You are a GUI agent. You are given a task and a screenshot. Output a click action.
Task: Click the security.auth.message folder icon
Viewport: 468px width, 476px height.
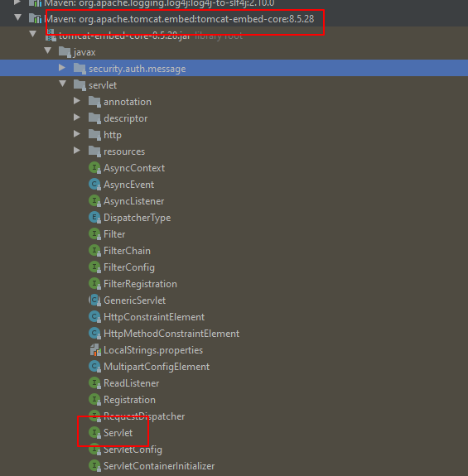[80, 69]
